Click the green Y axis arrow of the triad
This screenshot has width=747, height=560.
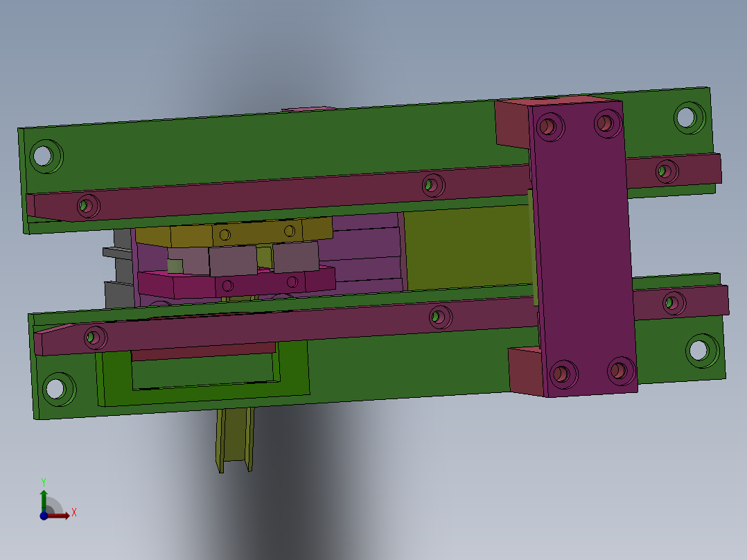point(44,500)
